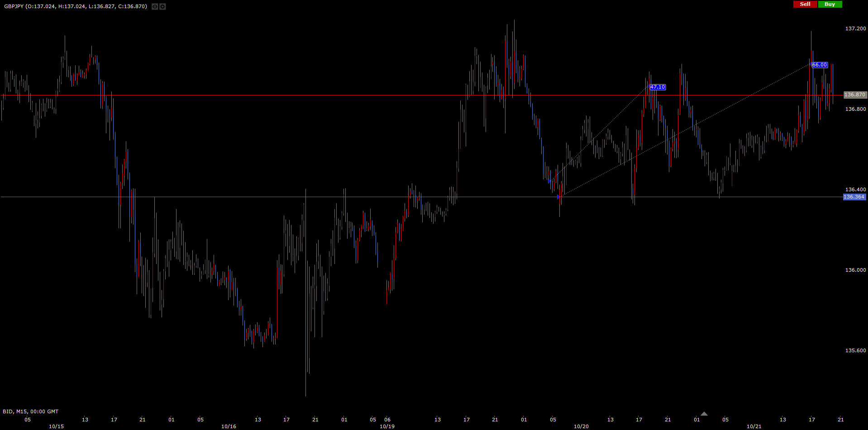Viewport: 868px width, 430px height.
Task: Select the upper blue trade entry arrow marker
Action: (549, 181)
